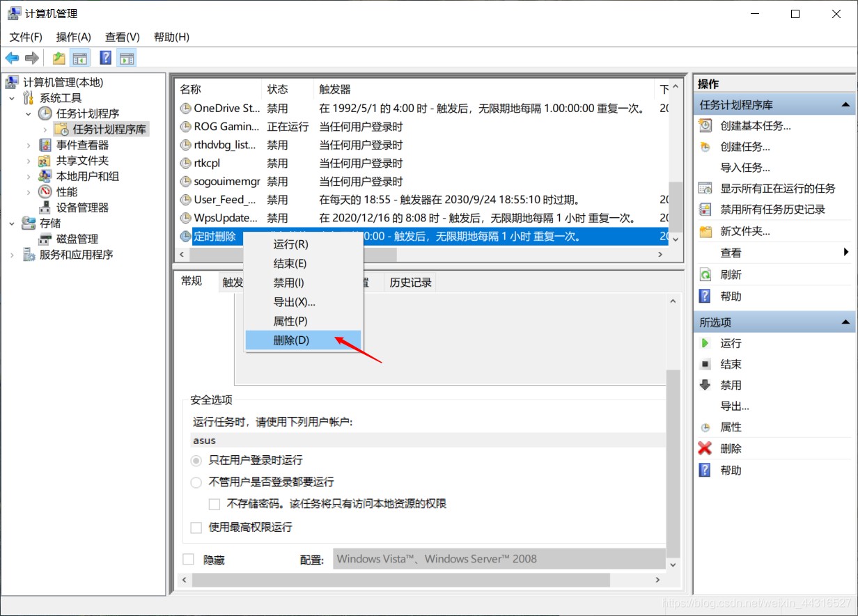Viewport: 858px width, 616px height.
Task: Select the ROG Gamin... task row
Action: point(421,127)
